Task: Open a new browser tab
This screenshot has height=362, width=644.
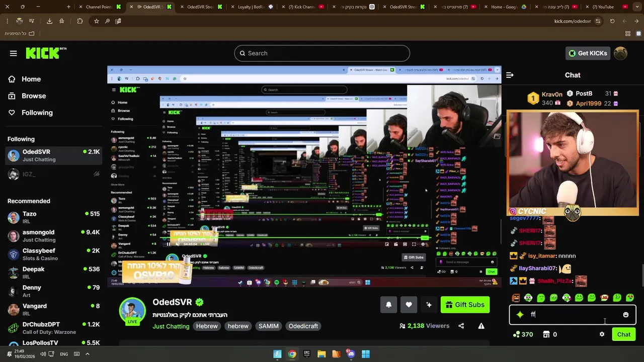Action: 69,7
